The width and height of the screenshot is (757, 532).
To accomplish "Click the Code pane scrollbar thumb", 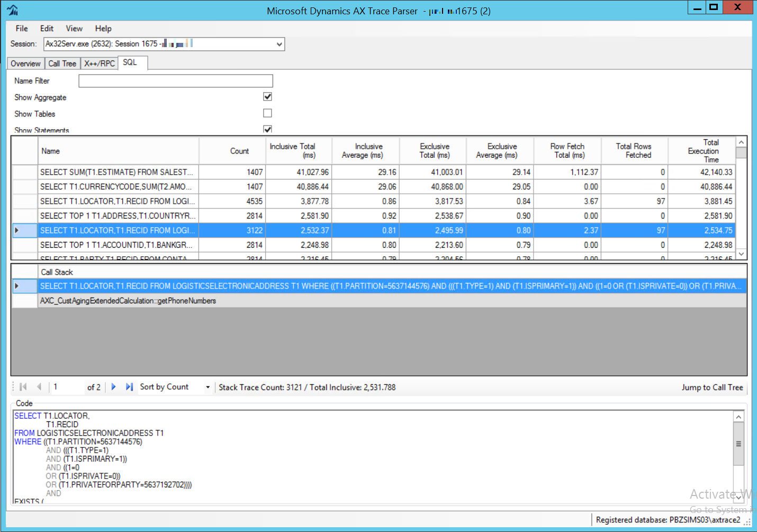I will point(738,444).
